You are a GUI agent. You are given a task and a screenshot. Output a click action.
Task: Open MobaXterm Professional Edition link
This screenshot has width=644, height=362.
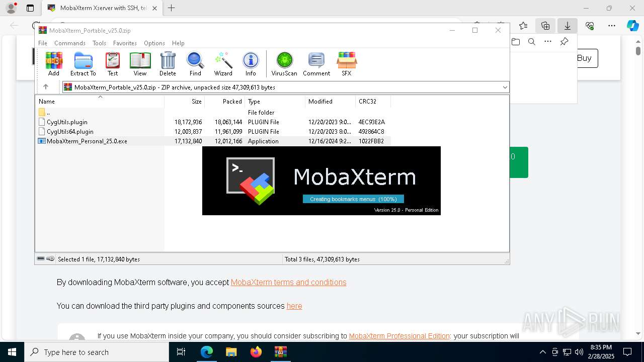pyautogui.click(x=399, y=336)
